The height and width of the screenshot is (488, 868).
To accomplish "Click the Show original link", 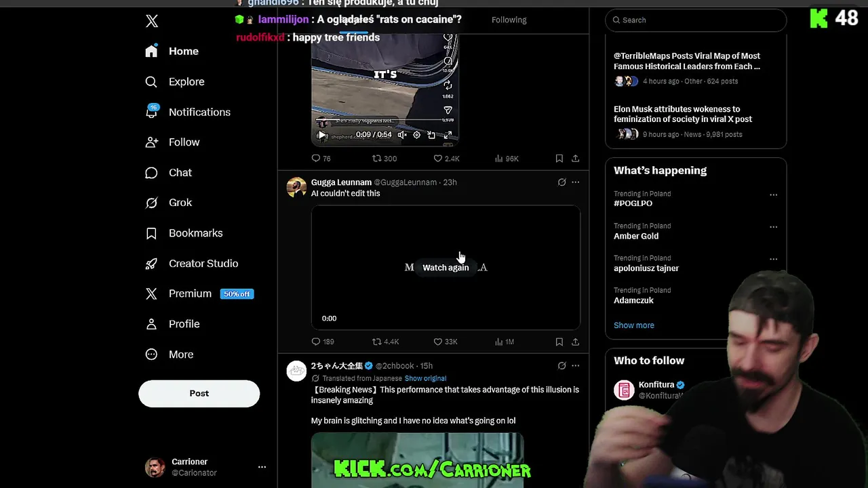I will click(x=425, y=378).
